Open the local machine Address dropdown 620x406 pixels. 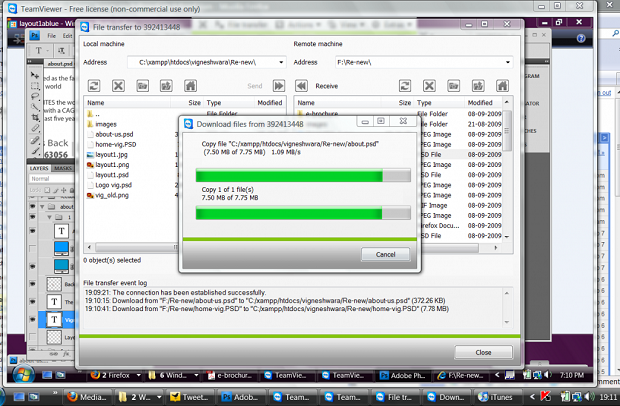pyautogui.click(x=281, y=62)
